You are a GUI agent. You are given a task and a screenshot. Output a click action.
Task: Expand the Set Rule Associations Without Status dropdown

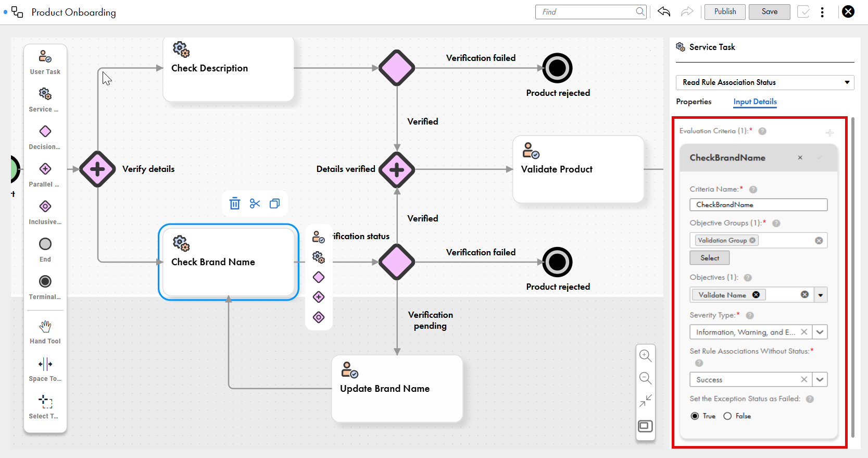[x=820, y=379]
